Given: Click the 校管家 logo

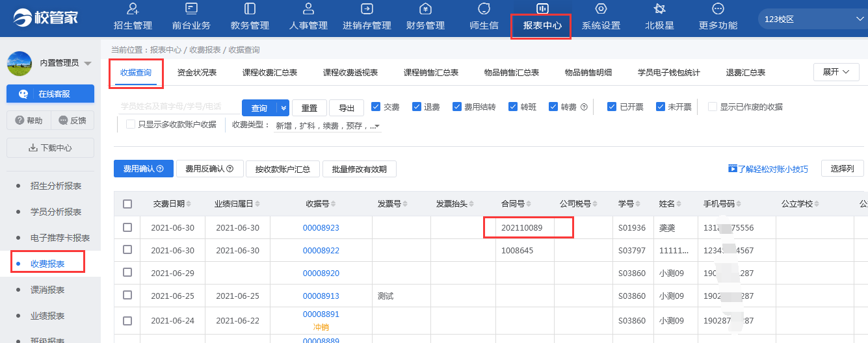Looking at the screenshot, I should 46,18.
